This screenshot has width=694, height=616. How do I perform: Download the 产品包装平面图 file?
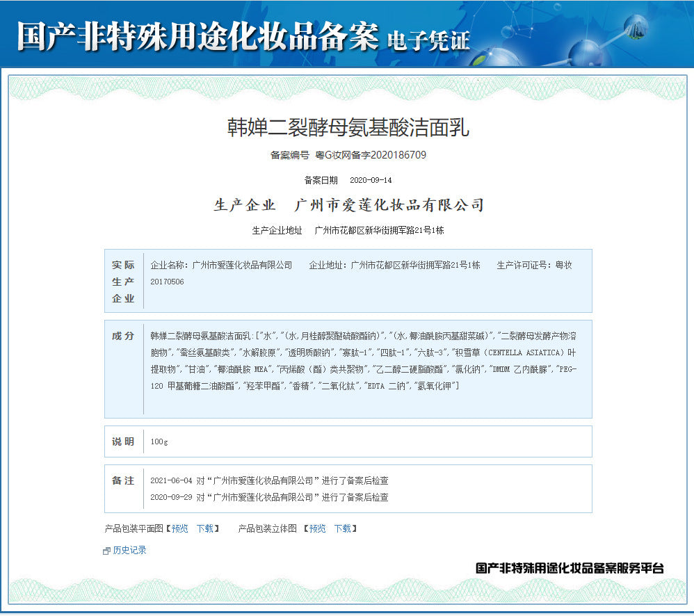pyautogui.click(x=204, y=528)
